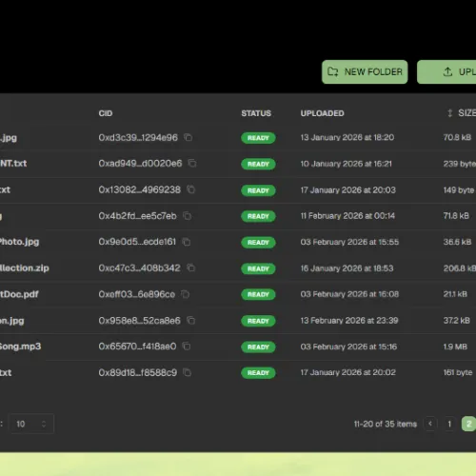Copy CID 0x958e8...52ca8e6
476x476 pixels.
[x=191, y=321]
